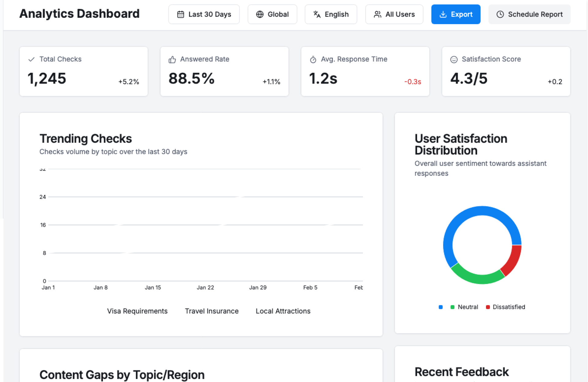Click the translate icon beside English
This screenshot has width=588, height=382.
coord(317,14)
